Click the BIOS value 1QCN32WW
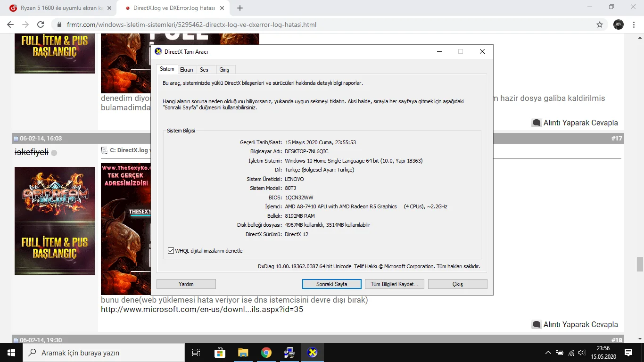The height and width of the screenshot is (362, 644). tap(299, 197)
